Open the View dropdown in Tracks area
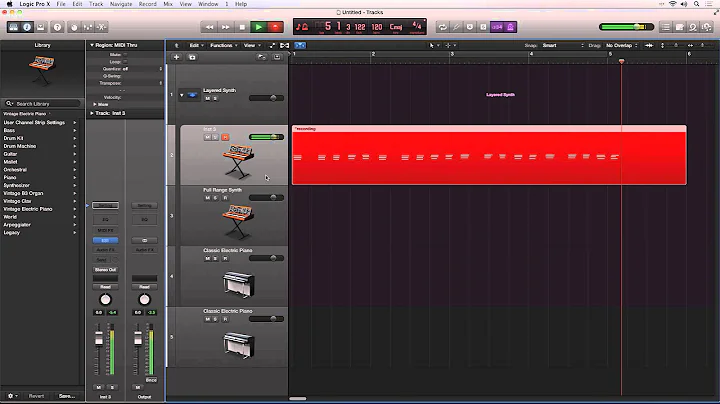The image size is (720, 404). [252, 45]
